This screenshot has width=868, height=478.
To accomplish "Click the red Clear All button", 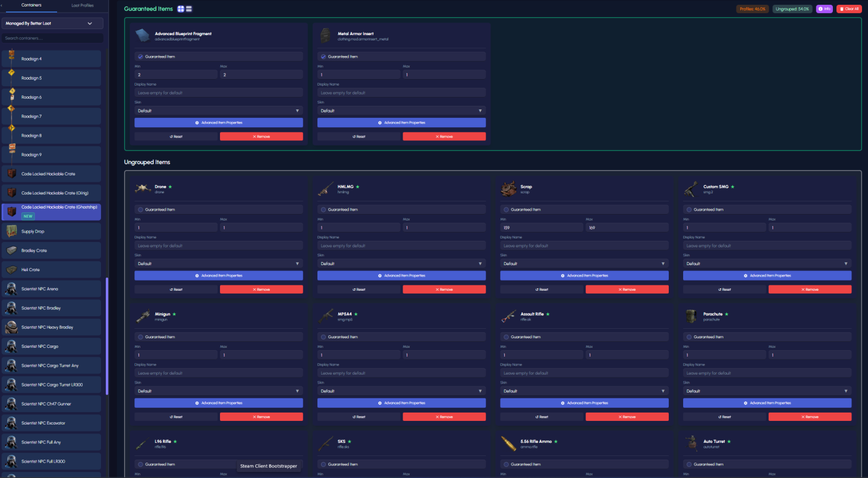I will point(848,9).
